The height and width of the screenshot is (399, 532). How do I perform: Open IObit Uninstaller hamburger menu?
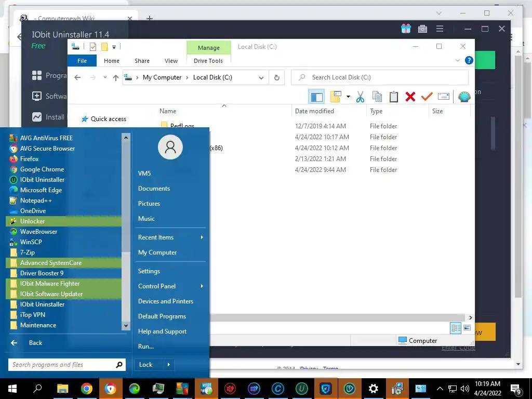pos(440,29)
